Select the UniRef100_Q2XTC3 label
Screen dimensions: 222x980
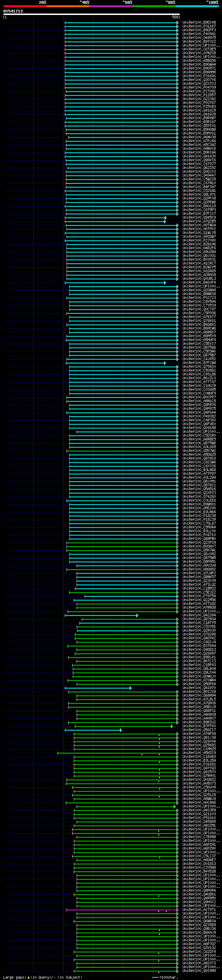coord(199,84)
